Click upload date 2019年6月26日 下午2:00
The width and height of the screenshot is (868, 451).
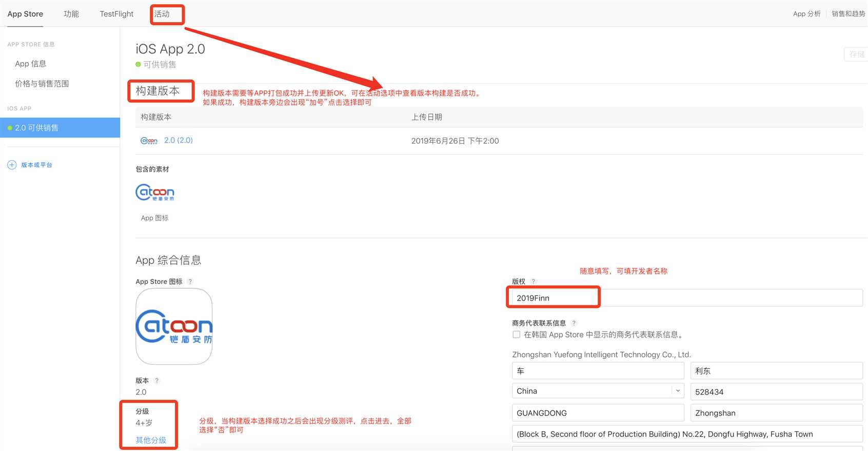pos(455,141)
